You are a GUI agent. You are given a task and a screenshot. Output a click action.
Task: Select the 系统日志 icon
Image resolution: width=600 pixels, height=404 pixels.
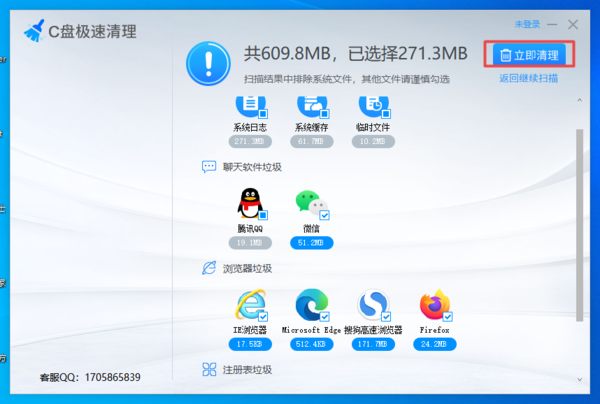[251, 106]
